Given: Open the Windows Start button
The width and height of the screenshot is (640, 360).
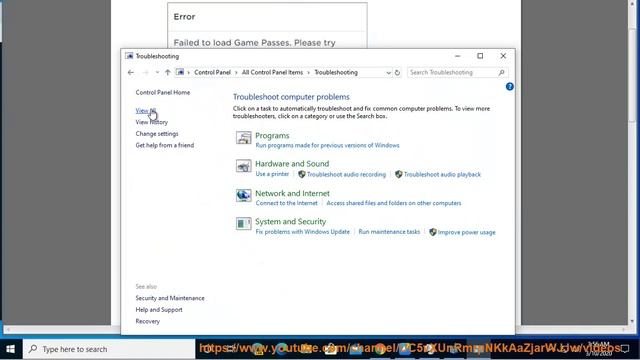Looking at the screenshot, I should click(11, 349).
